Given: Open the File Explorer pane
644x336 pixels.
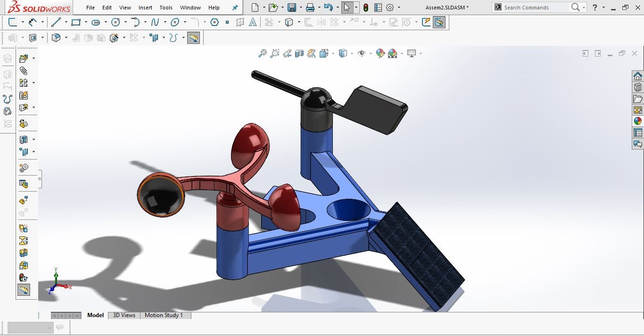Looking at the screenshot, I should click(x=638, y=99).
